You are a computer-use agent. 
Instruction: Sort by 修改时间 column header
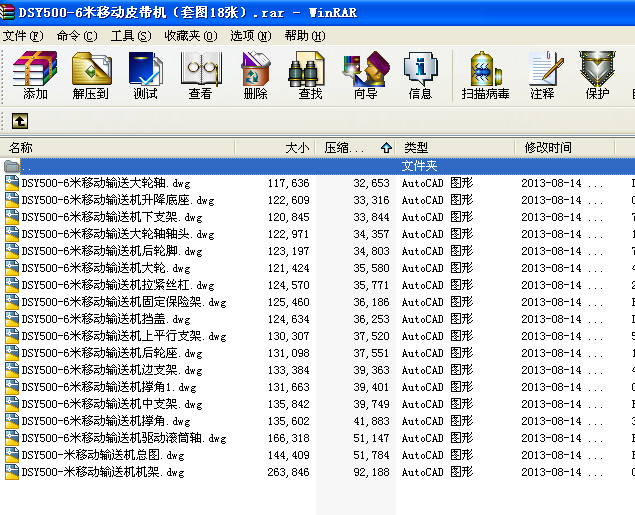coord(565,148)
